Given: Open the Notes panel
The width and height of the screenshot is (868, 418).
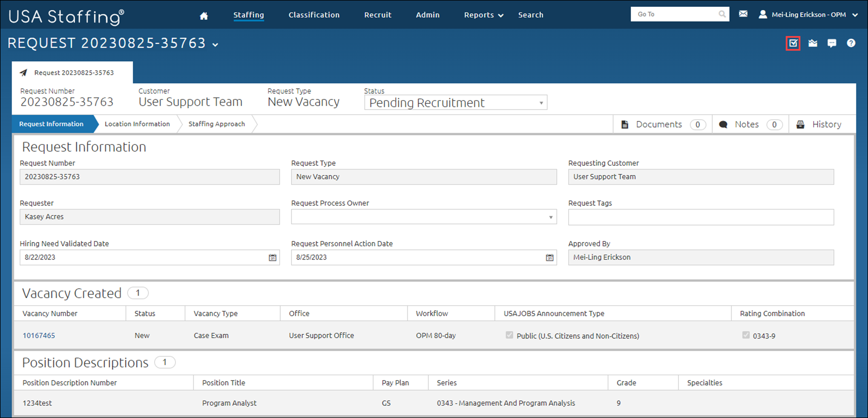Looking at the screenshot, I should pyautogui.click(x=750, y=124).
